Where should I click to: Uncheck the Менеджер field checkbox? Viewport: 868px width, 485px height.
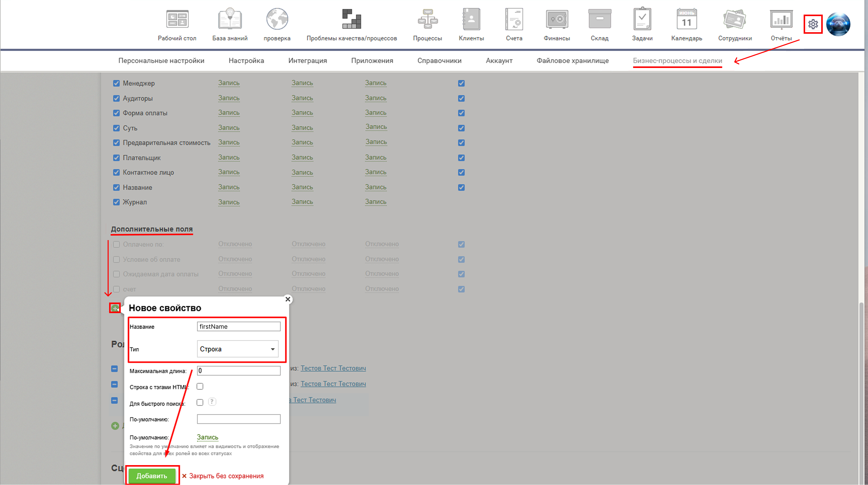point(116,83)
